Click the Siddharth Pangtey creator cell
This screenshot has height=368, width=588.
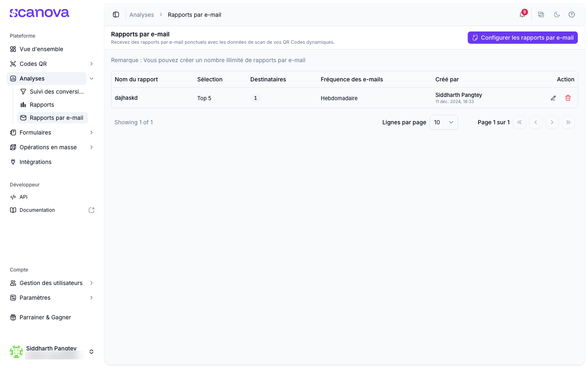click(x=459, y=98)
